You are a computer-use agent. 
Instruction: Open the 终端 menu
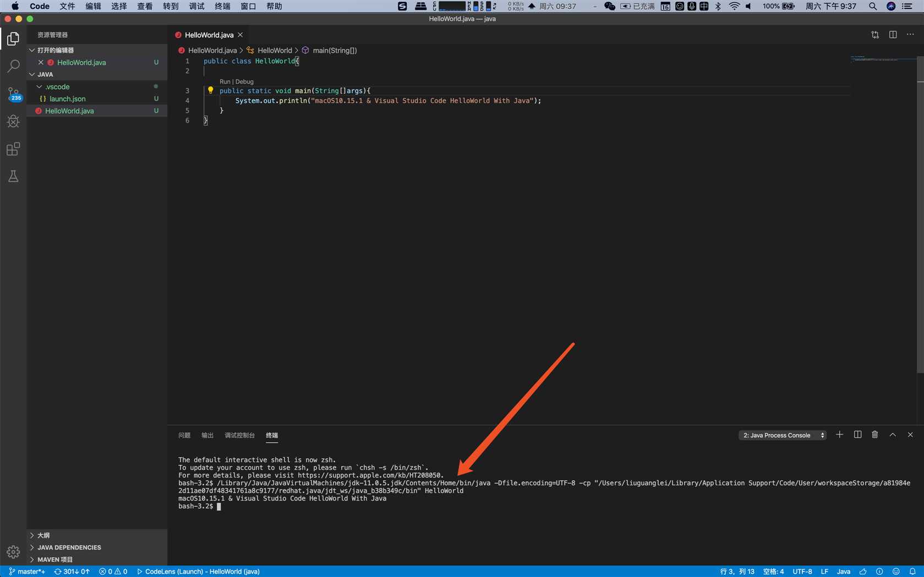(x=222, y=6)
